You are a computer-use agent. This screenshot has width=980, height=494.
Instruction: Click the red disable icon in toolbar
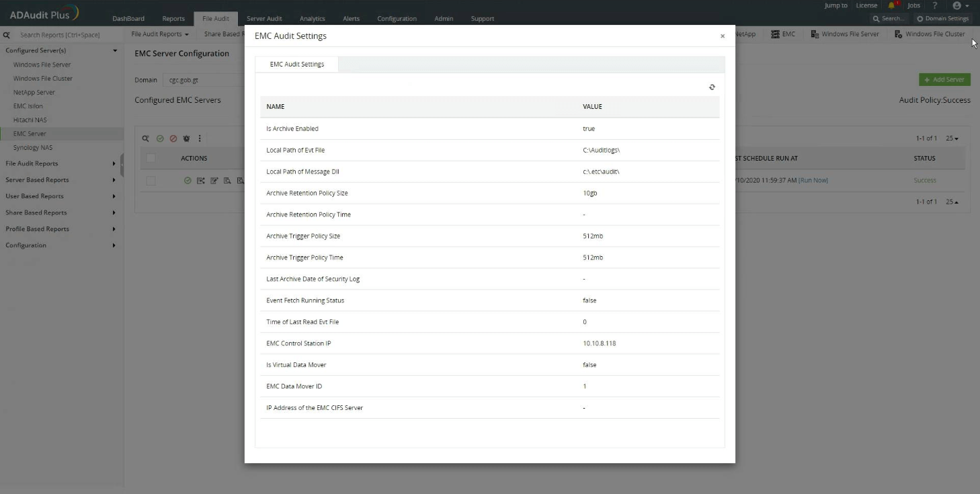[x=173, y=138]
